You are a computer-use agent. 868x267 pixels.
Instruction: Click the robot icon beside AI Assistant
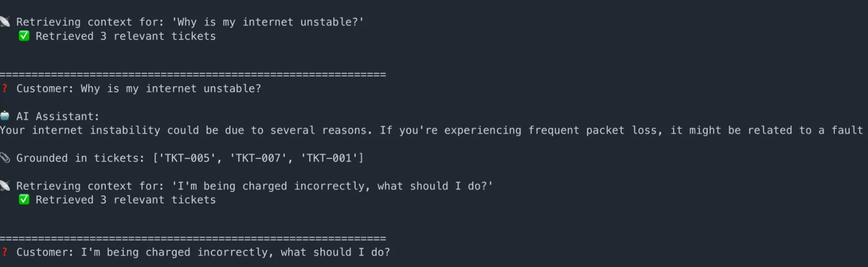click(5, 116)
